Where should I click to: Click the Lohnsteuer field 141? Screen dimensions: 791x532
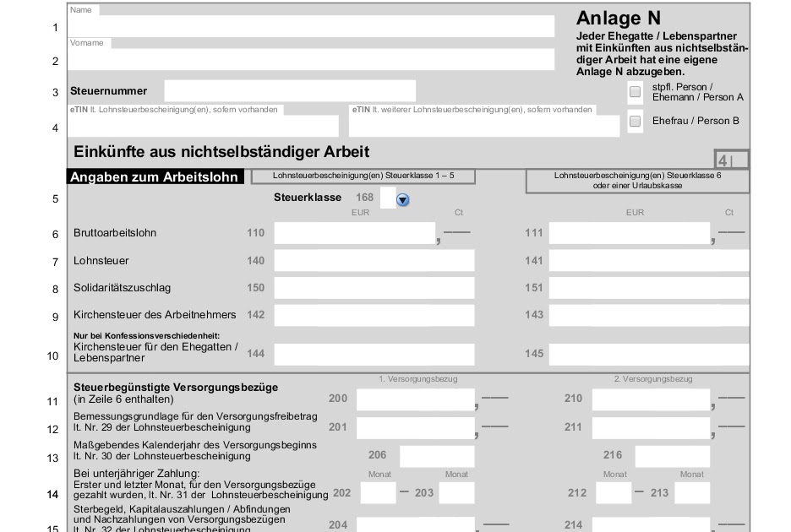point(649,261)
